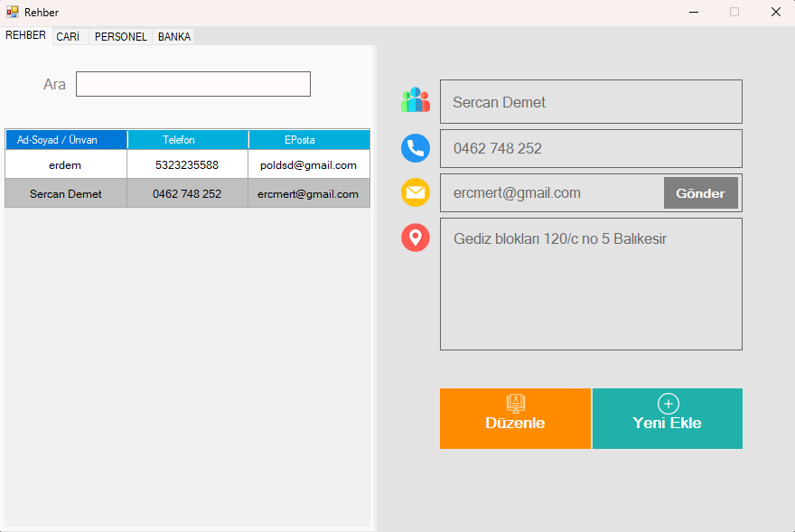Click the Yeni Ekle button
The image size is (795, 532).
667,418
